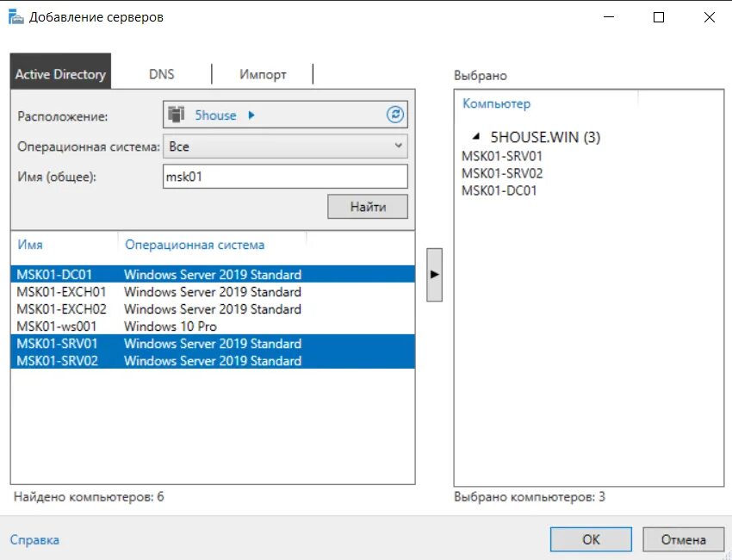Collapse the 5HOUSE.WIN (3) group

tap(475, 136)
